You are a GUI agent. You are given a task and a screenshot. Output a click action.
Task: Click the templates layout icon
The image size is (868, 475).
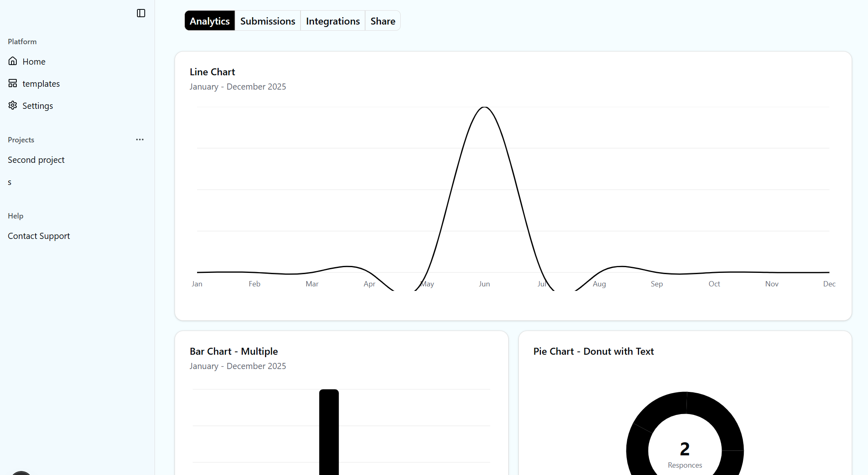point(13,83)
